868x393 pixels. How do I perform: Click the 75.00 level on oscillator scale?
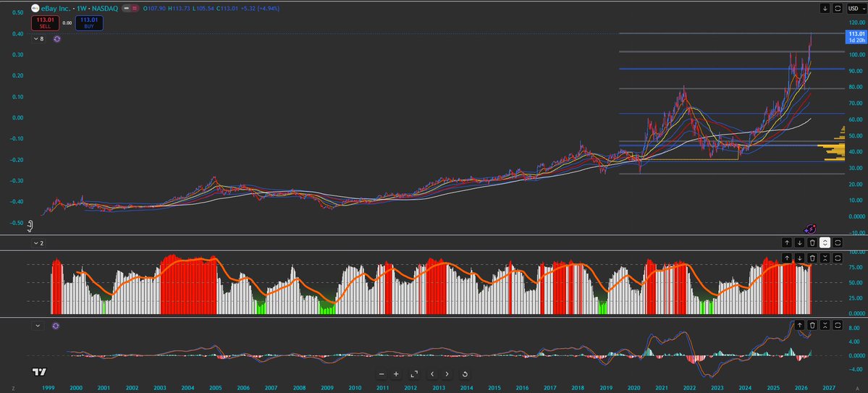click(x=857, y=267)
